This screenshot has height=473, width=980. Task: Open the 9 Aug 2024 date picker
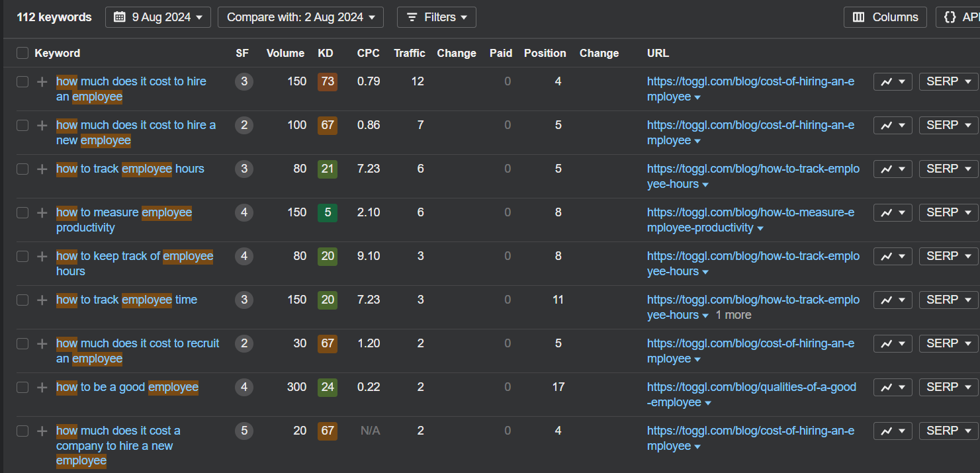158,17
